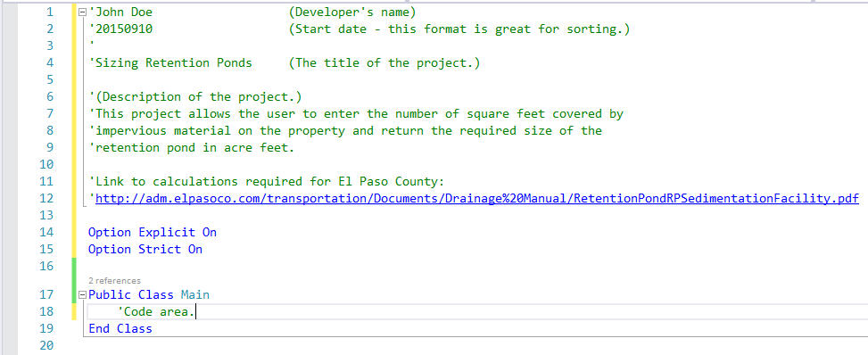Click line number 16 in the gutter
868x355 pixels.
(x=46, y=266)
